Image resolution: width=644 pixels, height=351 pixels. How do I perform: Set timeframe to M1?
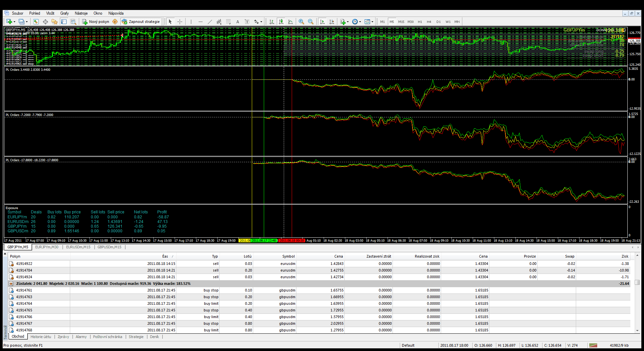383,22
